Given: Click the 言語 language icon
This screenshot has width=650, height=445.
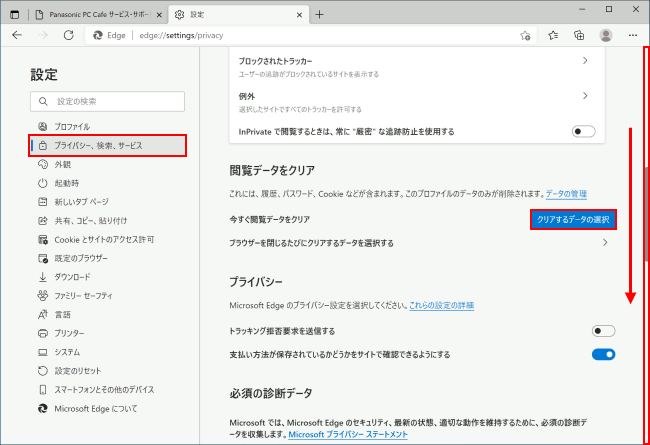Looking at the screenshot, I should coord(43,315).
